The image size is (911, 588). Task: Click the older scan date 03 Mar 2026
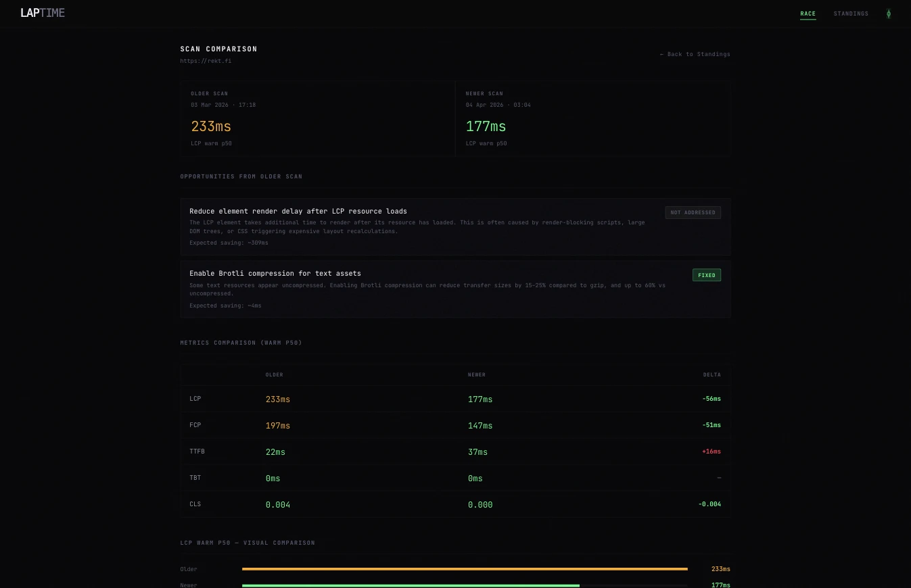[x=223, y=105]
